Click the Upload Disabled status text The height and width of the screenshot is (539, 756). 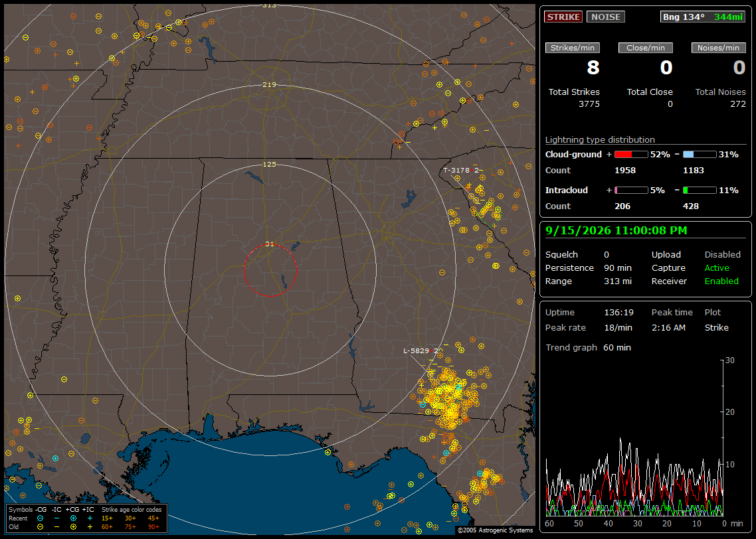point(722,255)
